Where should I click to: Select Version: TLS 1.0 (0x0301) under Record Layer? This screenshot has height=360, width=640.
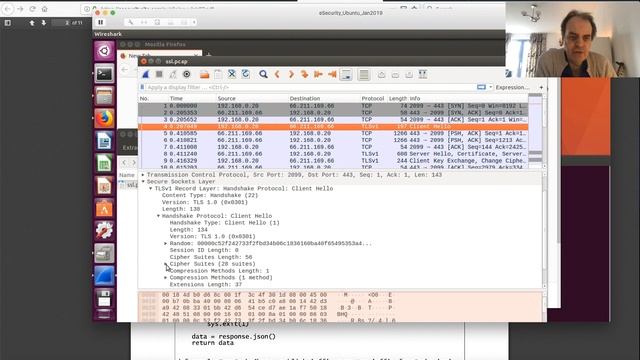pyautogui.click(x=204, y=202)
